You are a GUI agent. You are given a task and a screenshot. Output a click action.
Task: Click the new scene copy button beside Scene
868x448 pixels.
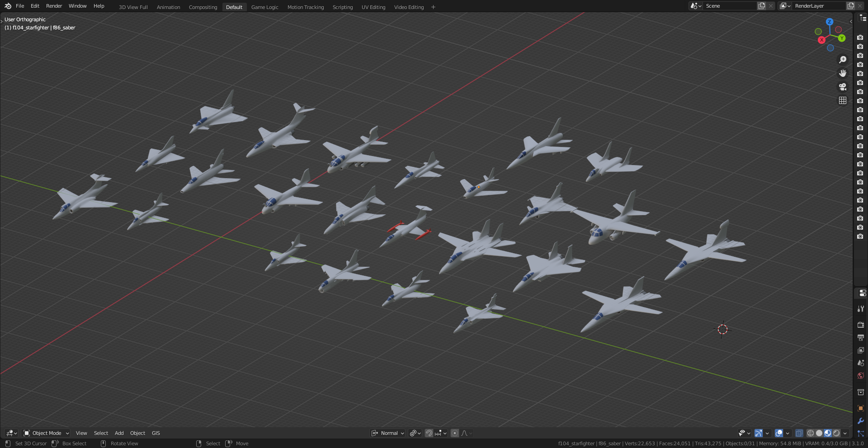click(761, 5)
